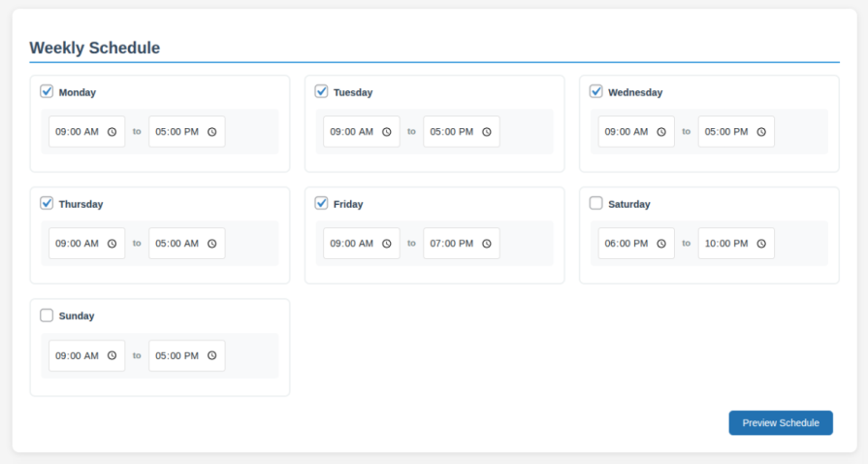The width and height of the screenshot is (868, 464).
Task: Uncheck the Tuesday checkbox
Action: tap(321, 91)
